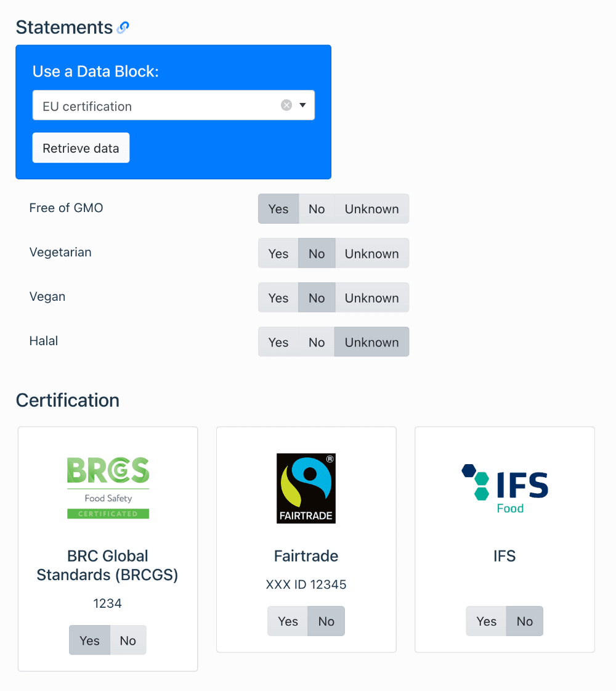Set Vegetarian statement to Unknown
616x691 pixels.
[x=371, y=253]
